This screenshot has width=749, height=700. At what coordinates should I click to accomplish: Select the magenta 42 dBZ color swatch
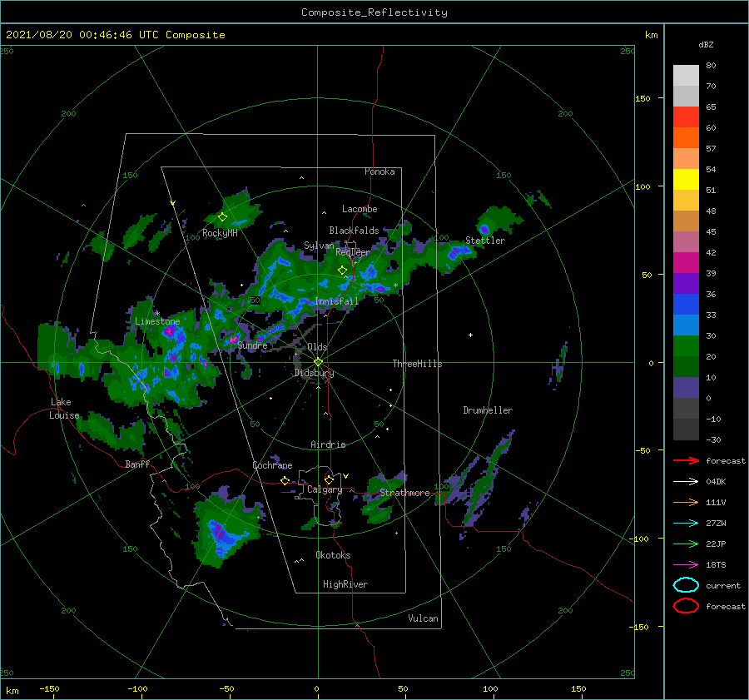(x=686, y=262)
